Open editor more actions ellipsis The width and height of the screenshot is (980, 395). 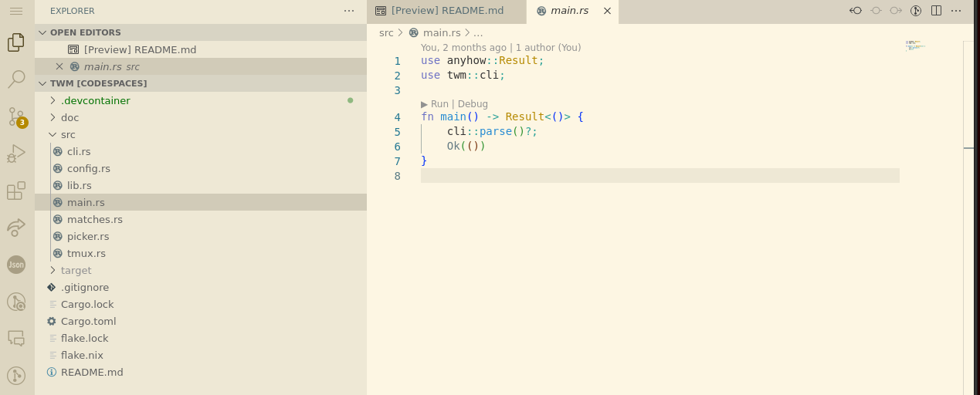[957, 11]
